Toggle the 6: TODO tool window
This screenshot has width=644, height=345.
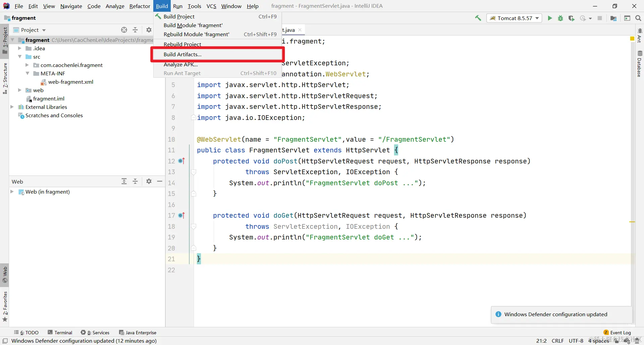pos(26,332)
